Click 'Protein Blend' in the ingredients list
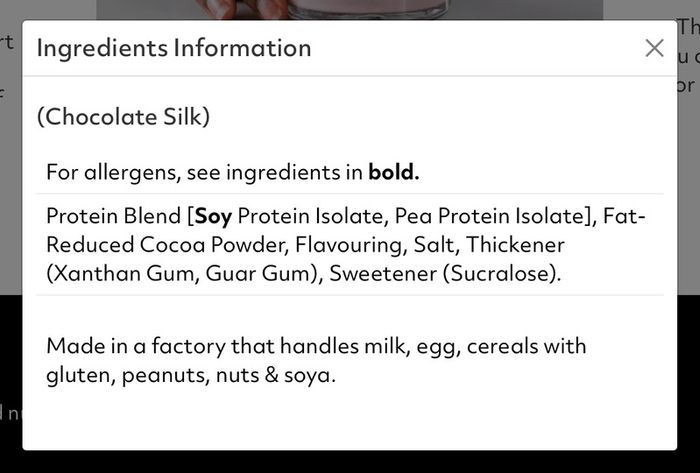The width and height of the screenshot is (700, 473). tap(114, 216)
